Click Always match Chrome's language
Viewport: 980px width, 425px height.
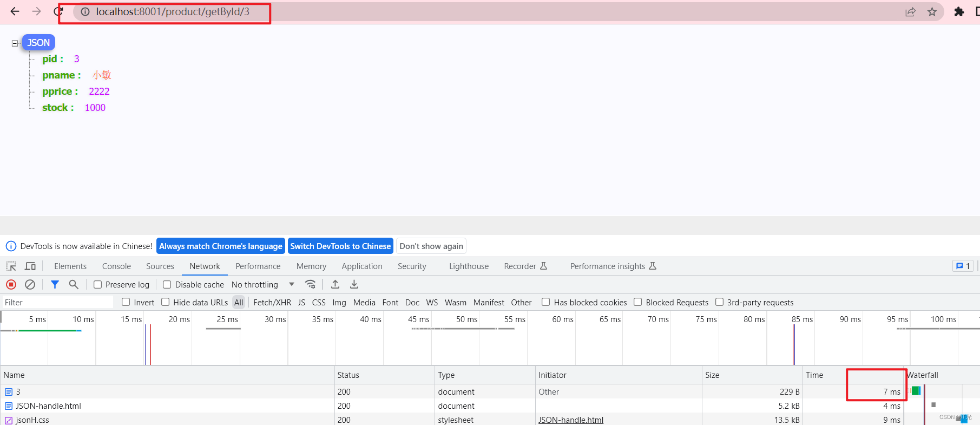click(221, 246)
